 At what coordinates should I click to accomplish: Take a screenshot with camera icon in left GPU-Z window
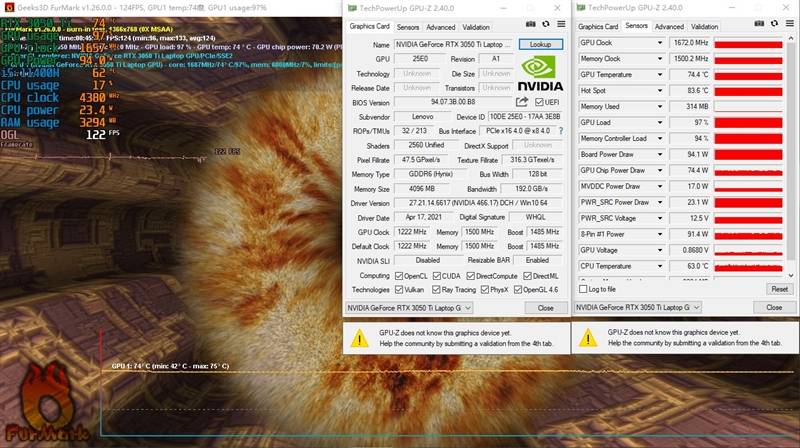pyautogui.click(x=531, y=24)
